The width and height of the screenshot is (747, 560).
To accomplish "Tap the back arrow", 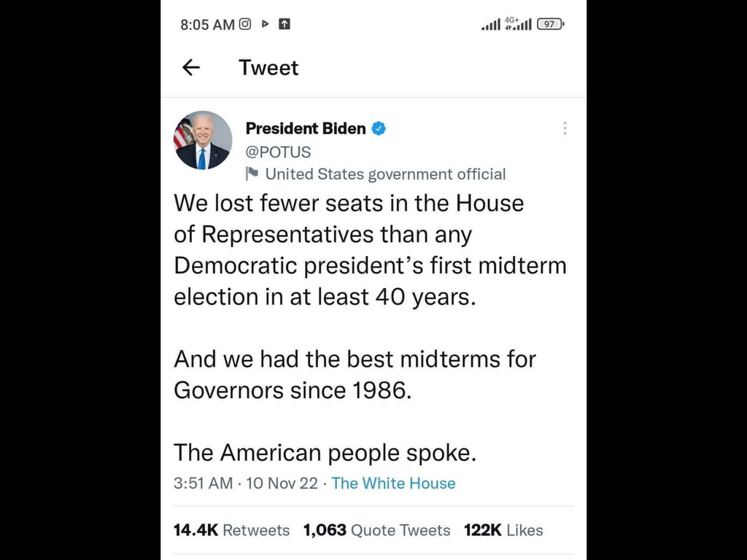I will (x=190, y=68).
